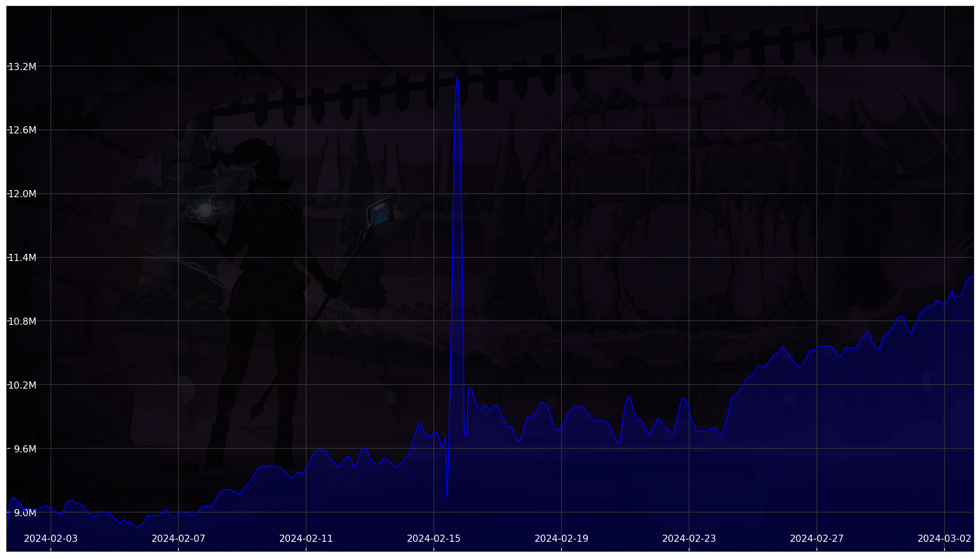Click the 12.6M y-axis label
Screen dimensions: 980x558
tap(22, 130)
